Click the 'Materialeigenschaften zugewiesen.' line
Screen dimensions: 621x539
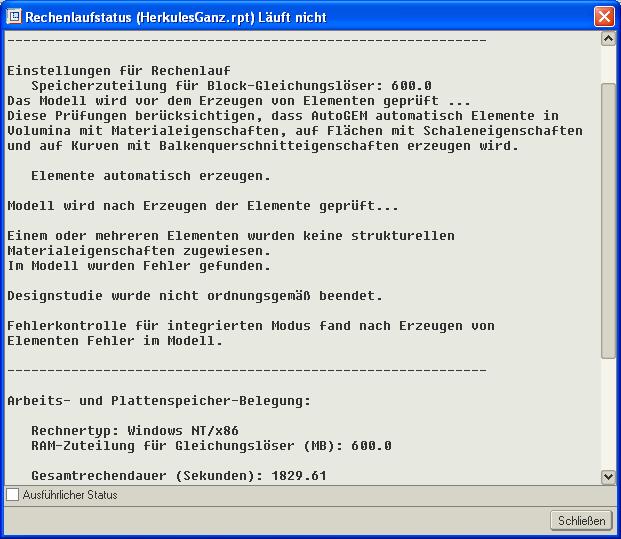point(139,250)
